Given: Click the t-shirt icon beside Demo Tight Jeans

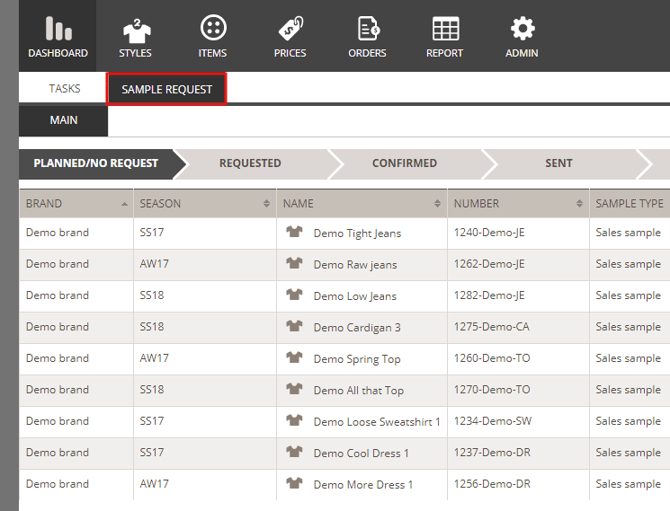Looking at the screenshot, I should [294, 233].
